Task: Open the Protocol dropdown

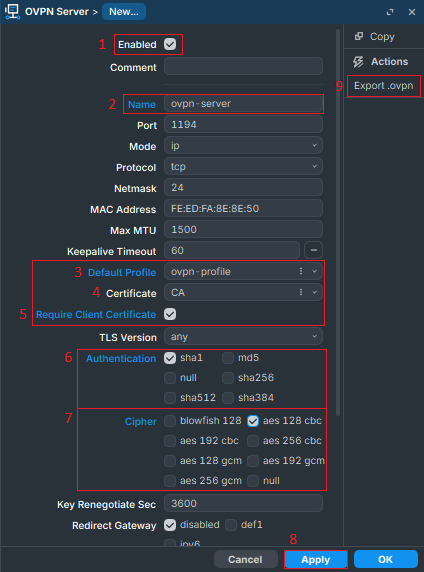Action: (x=243, y=167)
